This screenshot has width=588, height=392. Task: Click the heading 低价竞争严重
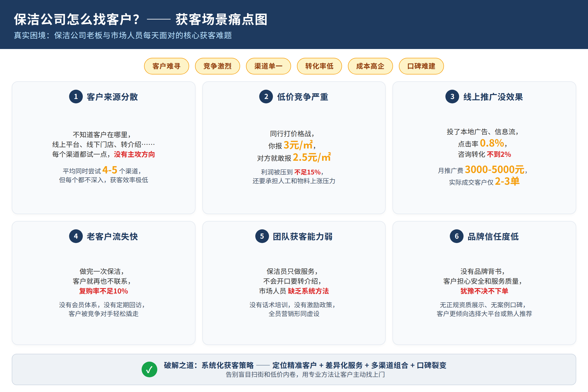click(303, 97)
